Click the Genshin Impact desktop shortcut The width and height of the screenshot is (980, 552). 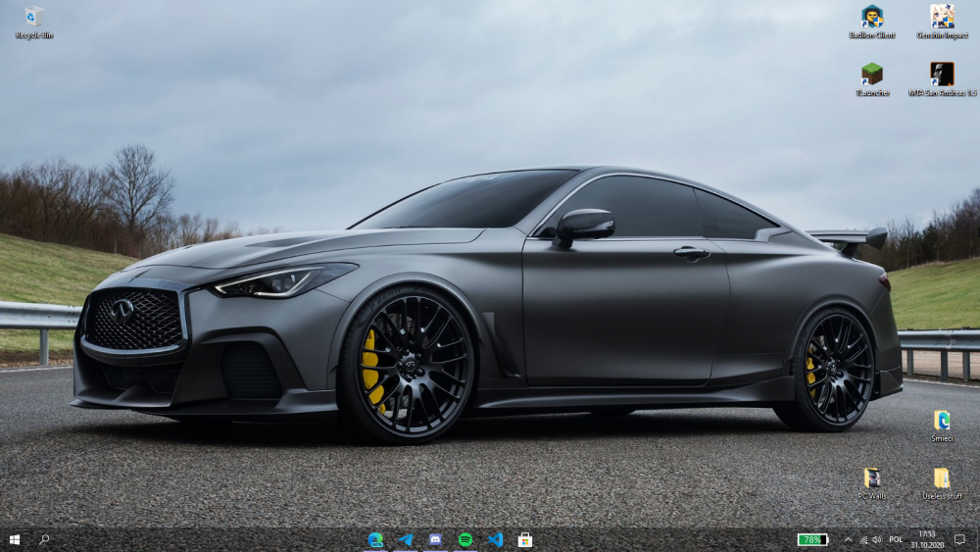(942, 18)
